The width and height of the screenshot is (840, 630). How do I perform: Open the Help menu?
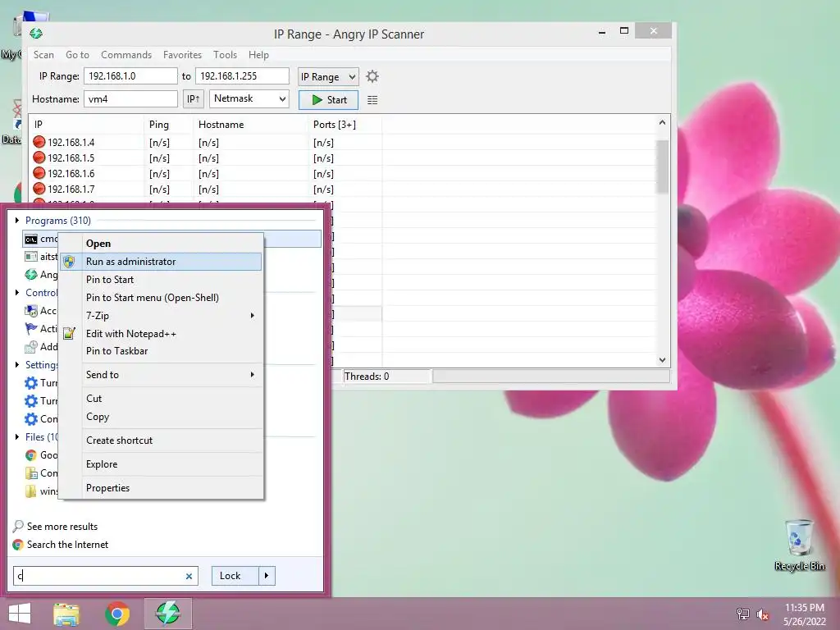click(x=258, y=55)
